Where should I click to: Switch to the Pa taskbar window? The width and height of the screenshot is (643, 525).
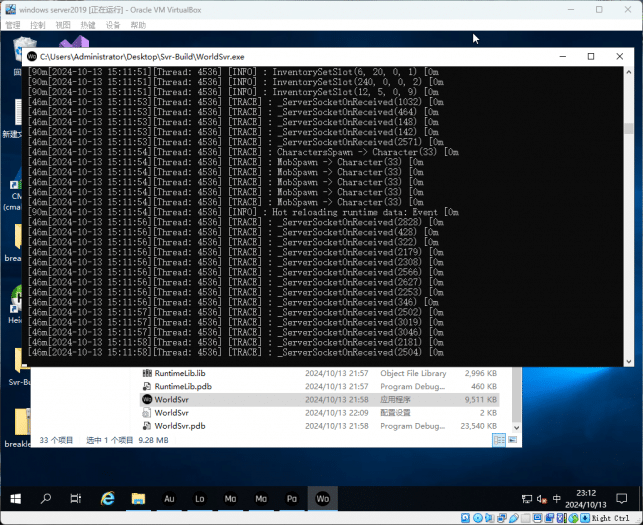pyautogui.click(x=292, y=497)
